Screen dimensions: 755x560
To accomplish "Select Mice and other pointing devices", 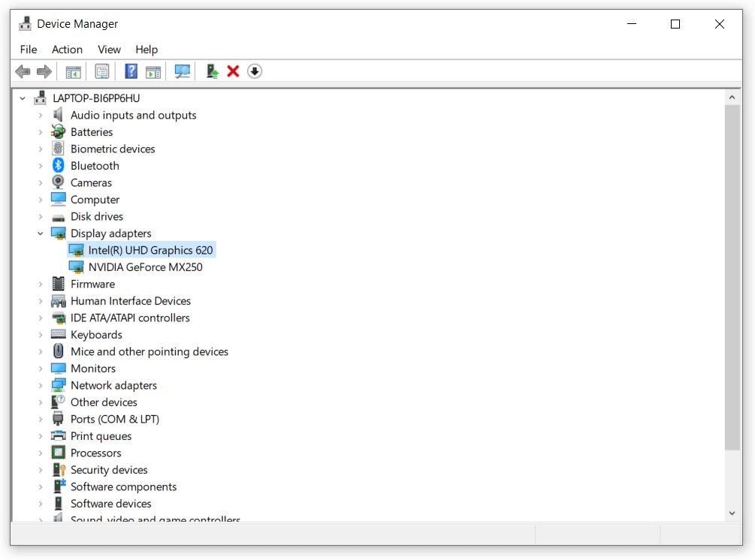I will click(x=149, y=351).
